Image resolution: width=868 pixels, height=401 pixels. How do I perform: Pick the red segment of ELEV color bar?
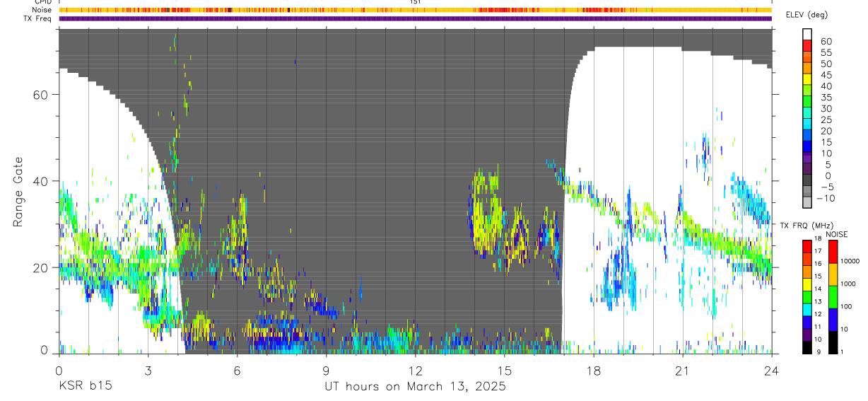point(808,46)
